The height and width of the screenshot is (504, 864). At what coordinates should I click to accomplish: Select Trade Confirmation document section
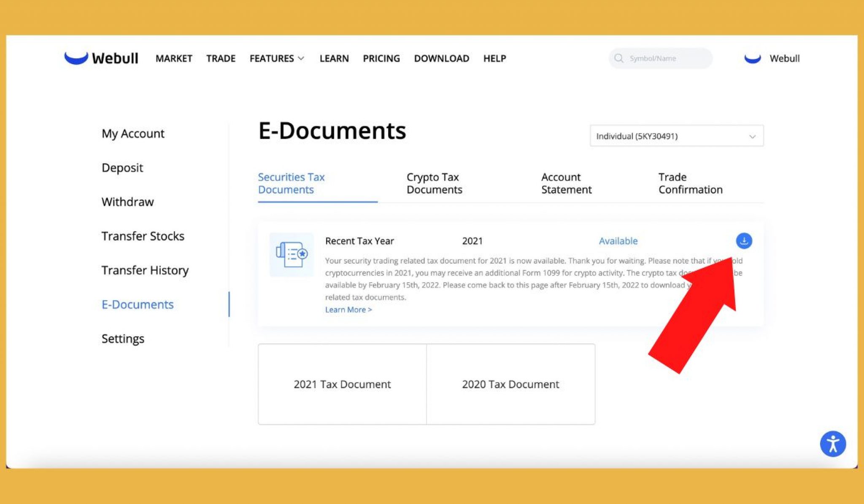tap(690, 182)
